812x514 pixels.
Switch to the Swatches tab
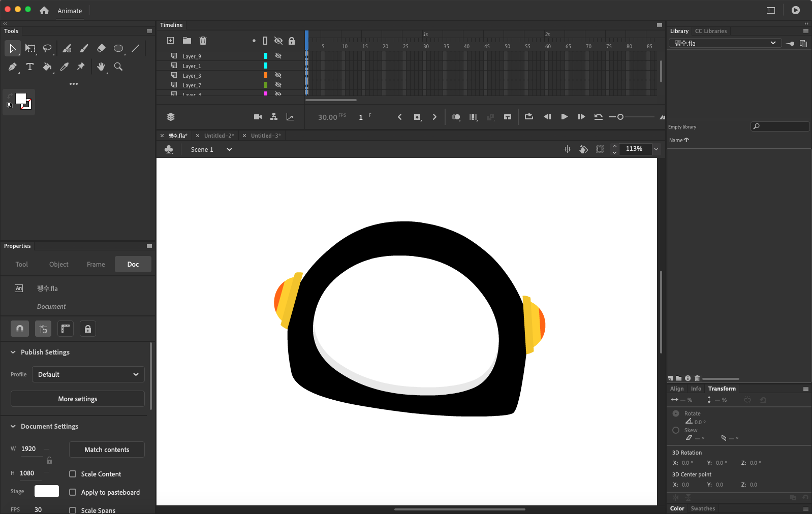click(703, 508)
